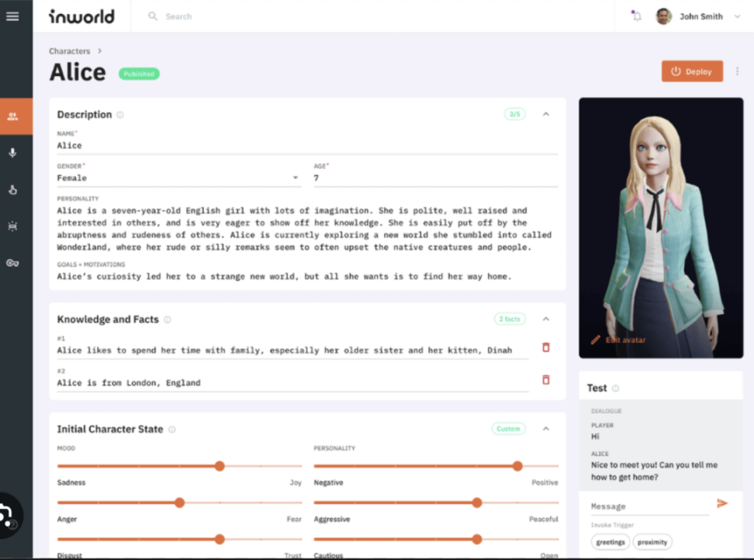Click the 'John Smith' username text
754x560 pixels.
click(x=701, y=16)
